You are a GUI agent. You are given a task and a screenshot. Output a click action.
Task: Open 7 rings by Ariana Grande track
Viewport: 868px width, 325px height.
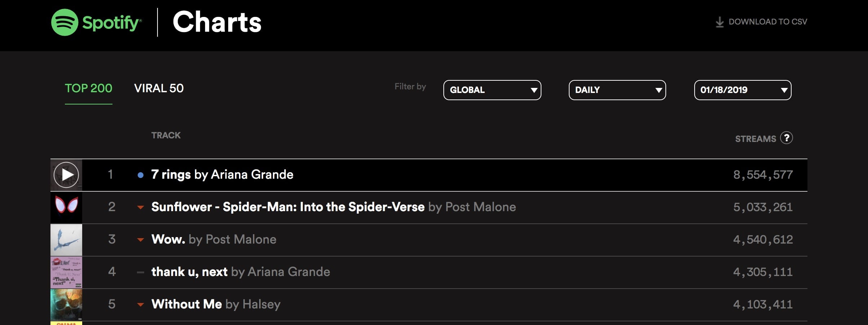tap(222, 175)
